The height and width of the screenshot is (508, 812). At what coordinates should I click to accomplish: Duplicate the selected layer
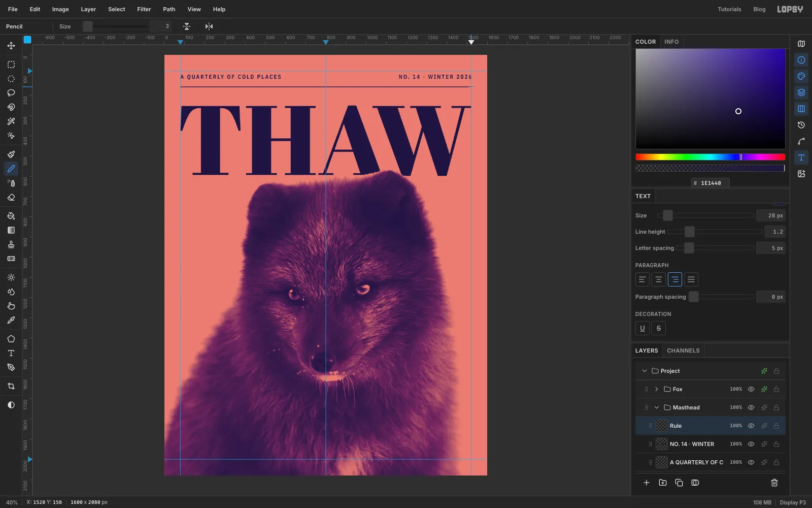coord(679,483)
